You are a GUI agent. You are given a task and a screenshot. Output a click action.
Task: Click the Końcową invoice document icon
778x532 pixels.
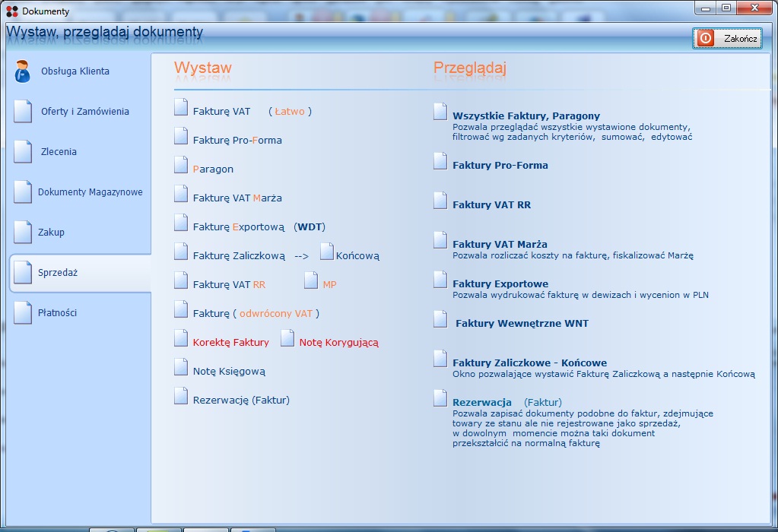click(x=327, y=252)
